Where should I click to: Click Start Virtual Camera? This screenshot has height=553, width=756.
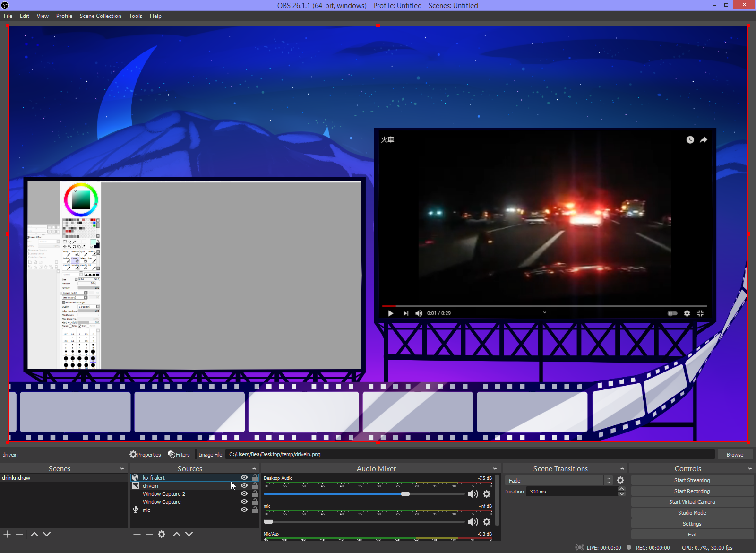coord(692,502)
